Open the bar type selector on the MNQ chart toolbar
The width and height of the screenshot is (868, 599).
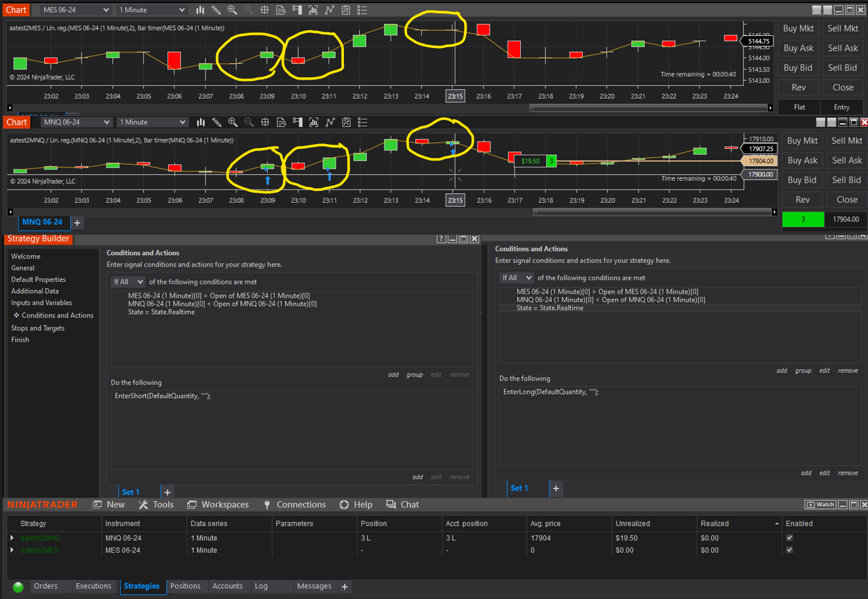200,123
